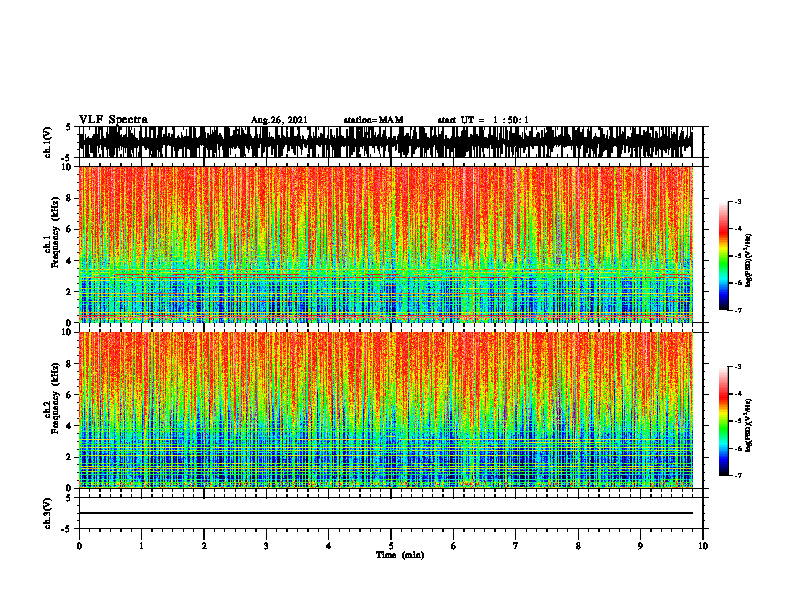Screen dimensions: 792x612
Task: Click the log(PSD) label beside ch.1 color bar
Action: click(x=750, y=261)
